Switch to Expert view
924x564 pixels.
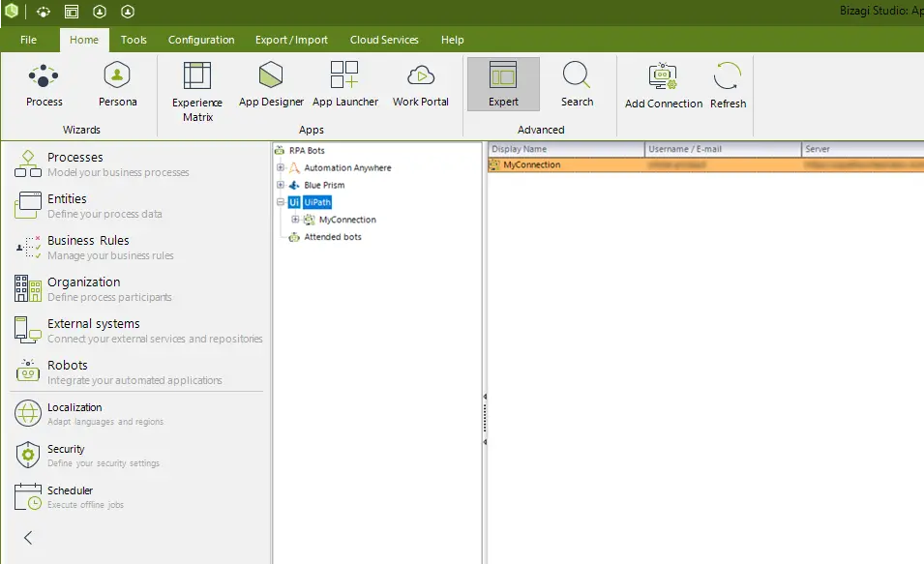tap(503, 84)
